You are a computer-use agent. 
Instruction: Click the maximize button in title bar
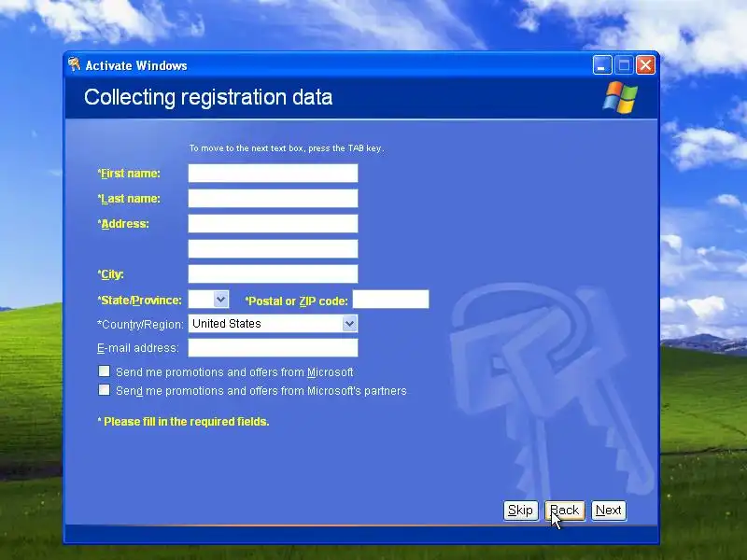tap(624, 65)
